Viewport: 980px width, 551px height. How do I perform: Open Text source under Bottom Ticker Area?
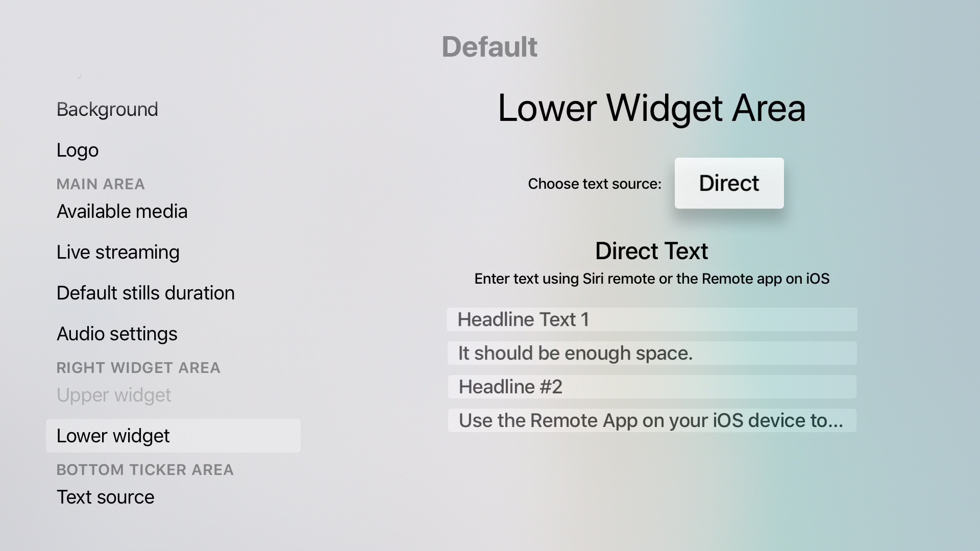(x=106, y=497)
